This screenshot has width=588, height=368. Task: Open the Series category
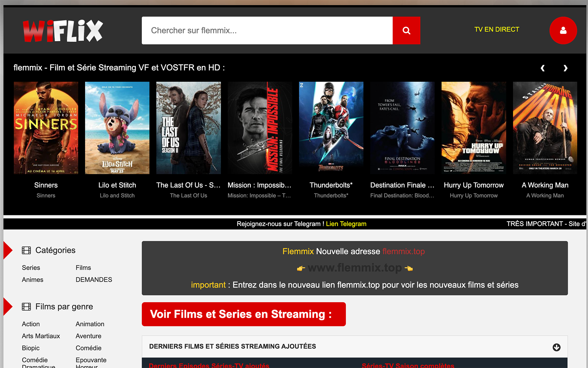31,268
